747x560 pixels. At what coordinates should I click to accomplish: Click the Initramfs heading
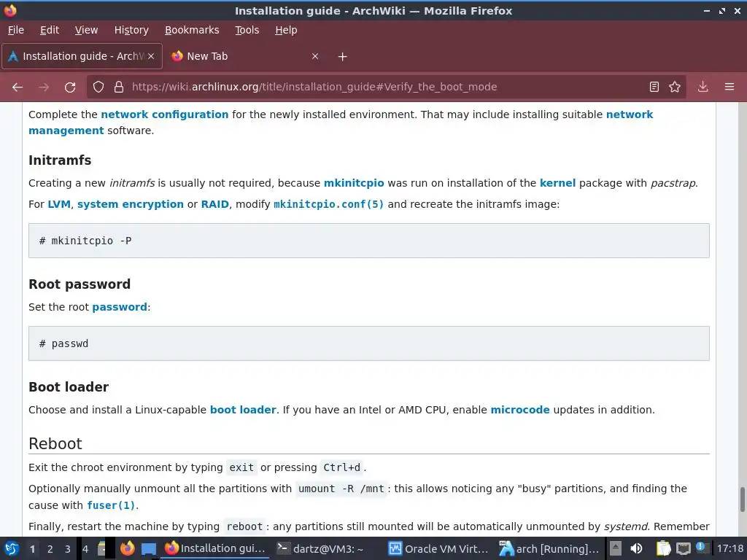coord(60,160)
